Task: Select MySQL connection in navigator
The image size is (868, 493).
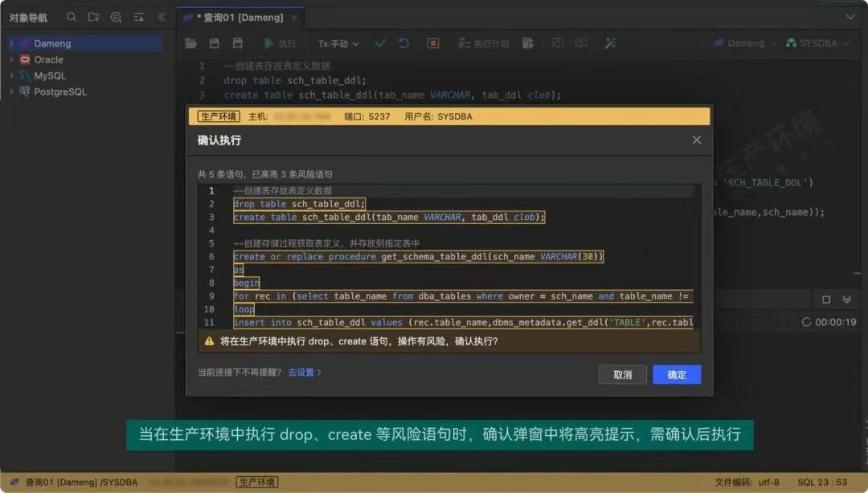Action: point(50,75)
